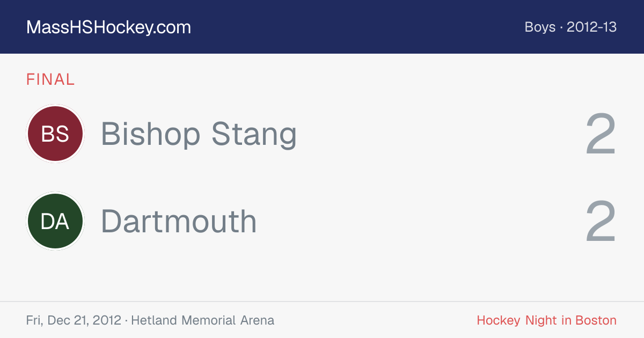Click the 2012-13 text in header
This screenshot has width=644, height=338.
(x=591, y=27)
